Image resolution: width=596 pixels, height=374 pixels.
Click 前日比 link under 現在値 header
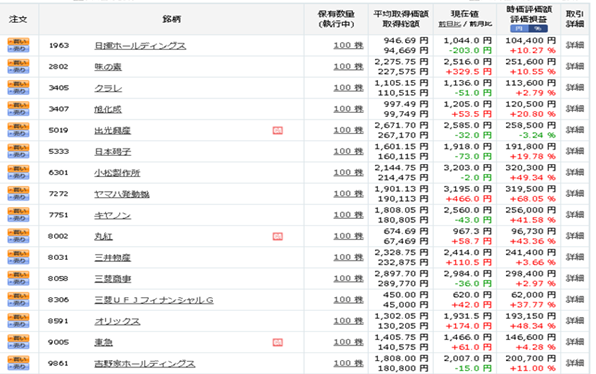pos(450,24)
